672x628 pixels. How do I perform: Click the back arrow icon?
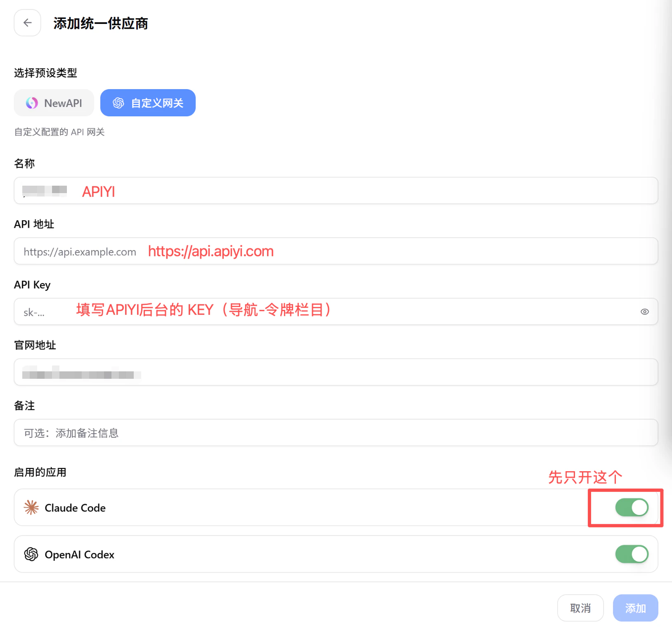27,23
